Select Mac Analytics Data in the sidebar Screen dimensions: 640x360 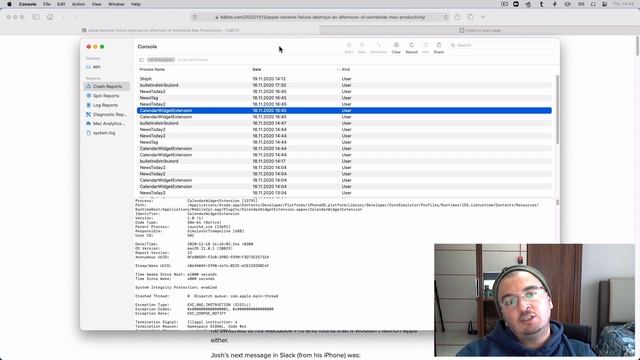click(107, 123)
